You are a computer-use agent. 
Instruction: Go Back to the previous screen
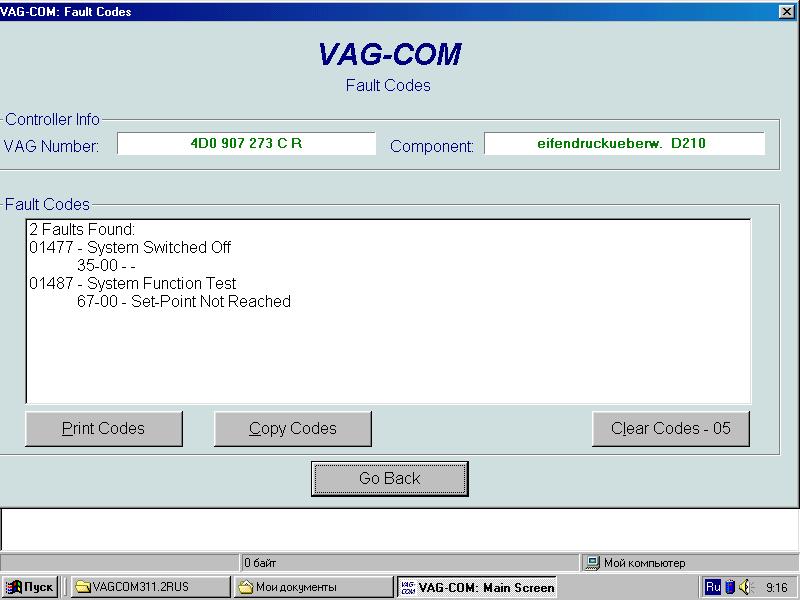coord(389,479)
